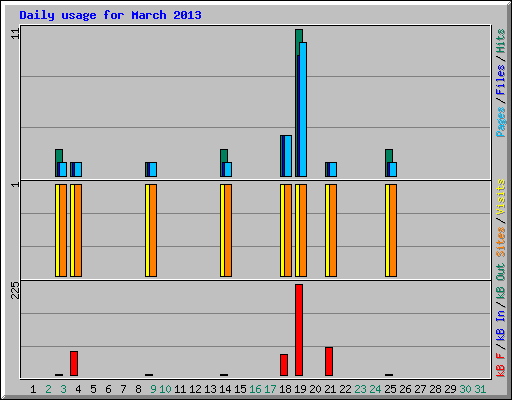The image size is (512, 400).
Task: Click day 19 on the x-axis
Action: click(300, 389)
